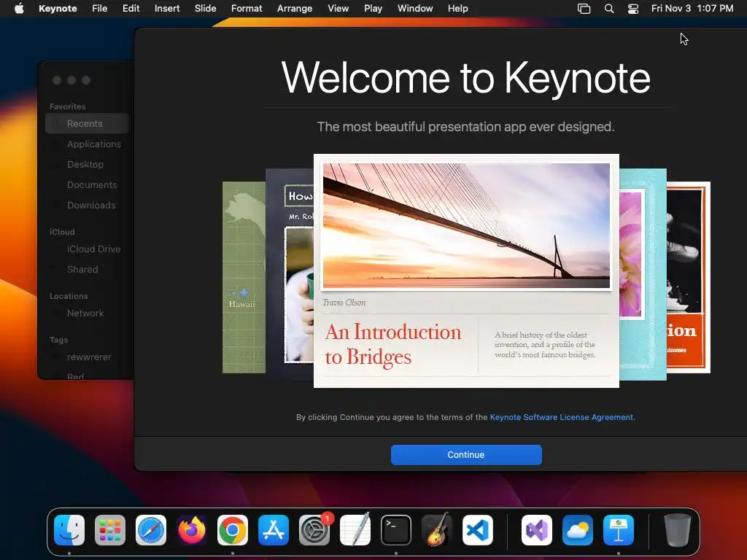Open the Edit menu

(x=131, y=9)
